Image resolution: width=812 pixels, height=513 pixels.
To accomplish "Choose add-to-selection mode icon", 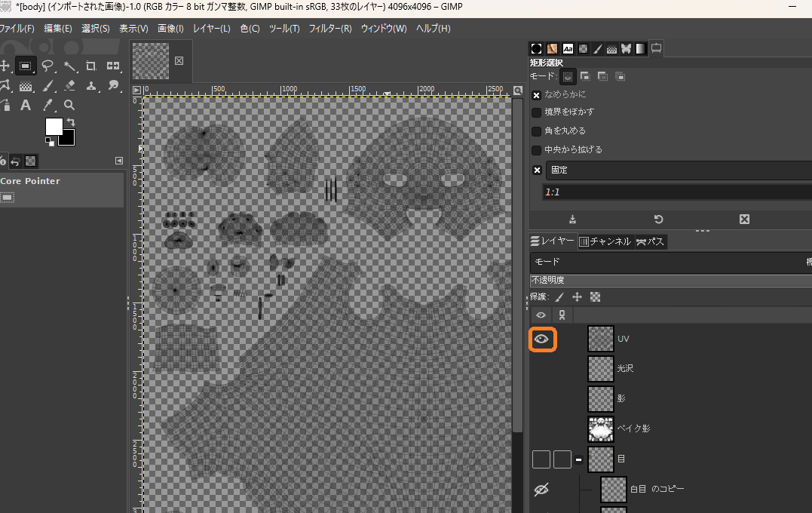I will pos(585,77).
